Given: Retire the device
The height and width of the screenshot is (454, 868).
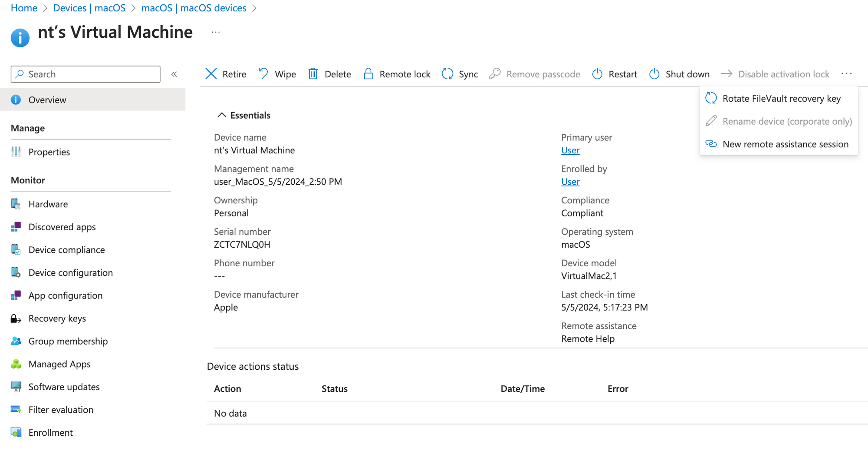Looking at the screenshot, I should 225,74.
